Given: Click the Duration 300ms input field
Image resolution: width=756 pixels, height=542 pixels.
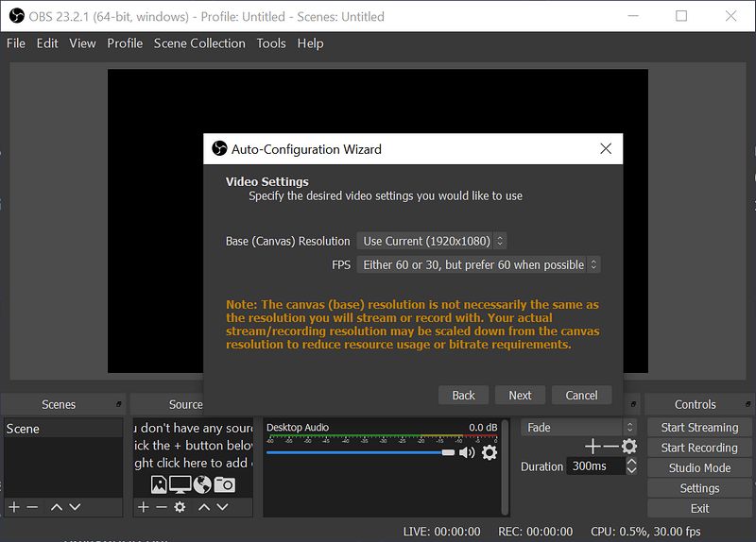Looking at the screenshot, I should point(595,466).
